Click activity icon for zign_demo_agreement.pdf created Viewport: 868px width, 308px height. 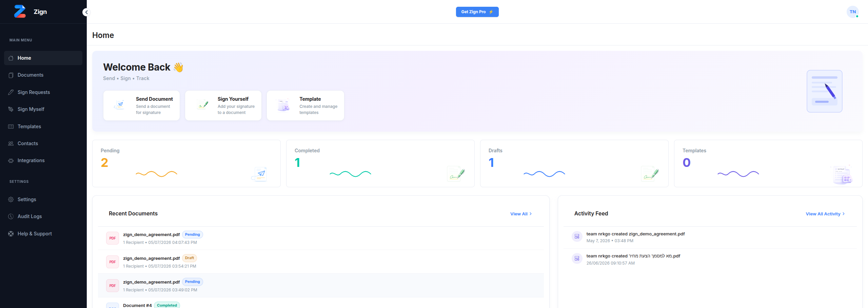click(577, 236)
